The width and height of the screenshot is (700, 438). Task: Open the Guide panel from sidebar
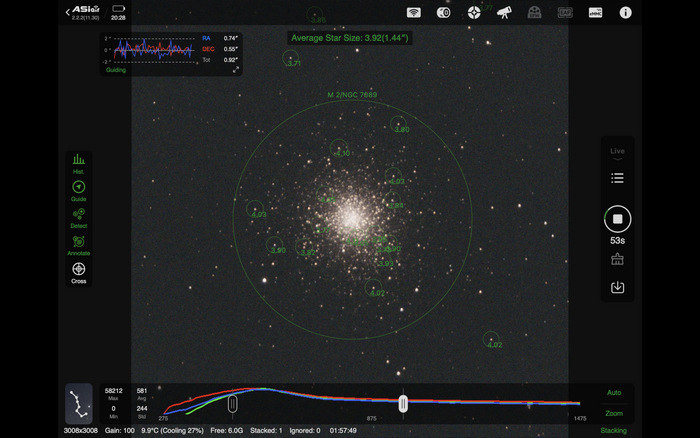pos(78,190)
